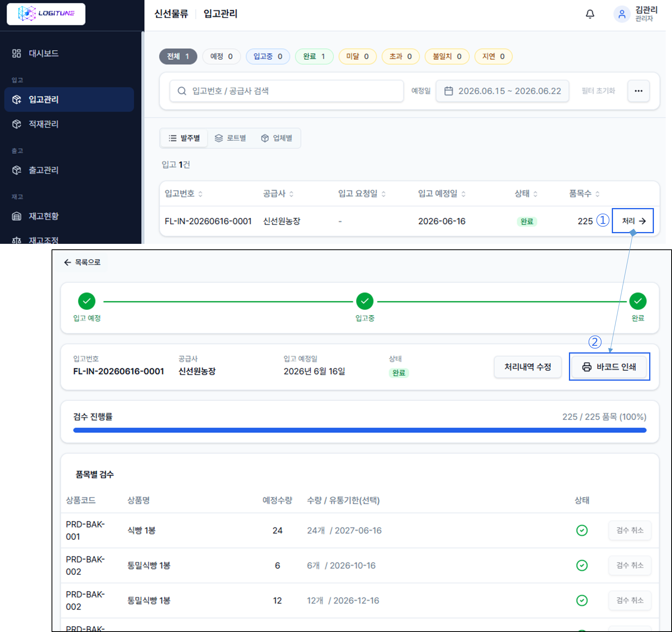Image resolution: width=672 pixels, height=632 pixels.
Task: Switch to the 로트별 view tab
Action: point(231,138)
